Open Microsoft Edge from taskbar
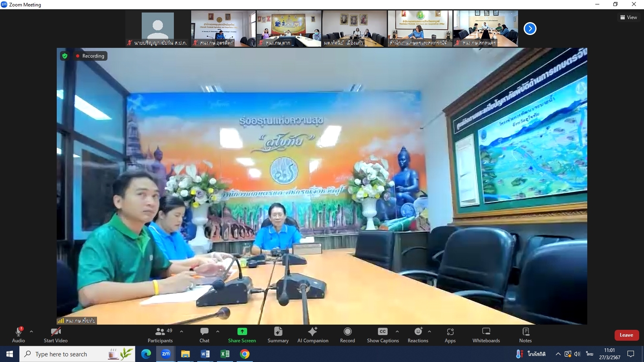Screen dimensions: 644x362 coord(146,354)
